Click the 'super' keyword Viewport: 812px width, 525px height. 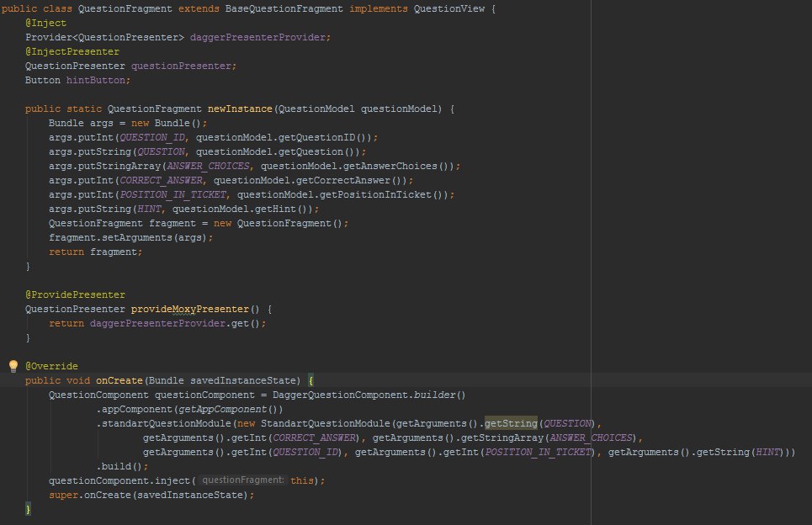(63, 495)
